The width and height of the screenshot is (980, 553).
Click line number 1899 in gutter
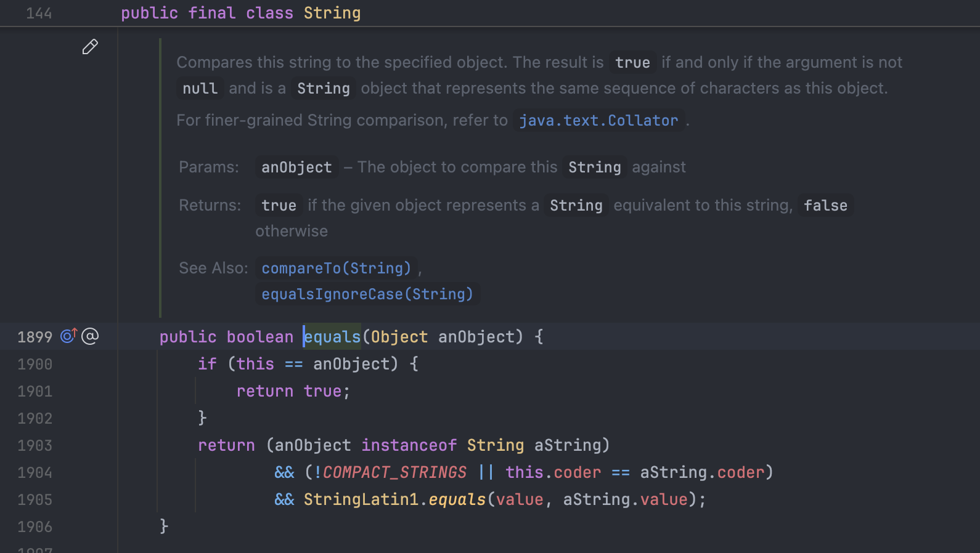point(35,337)
